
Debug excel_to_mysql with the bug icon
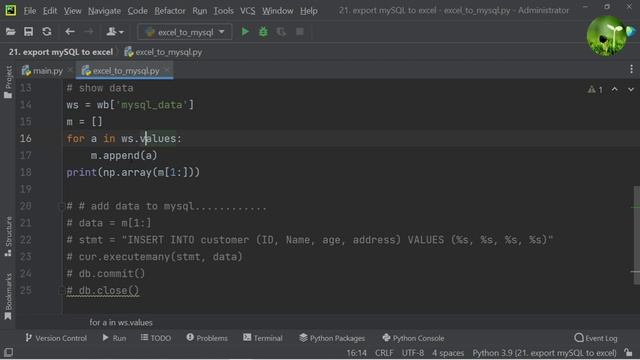pos(264,32)
